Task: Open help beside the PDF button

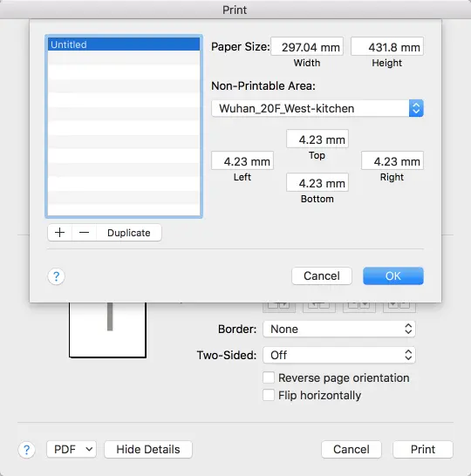Action: pos(27,450)
